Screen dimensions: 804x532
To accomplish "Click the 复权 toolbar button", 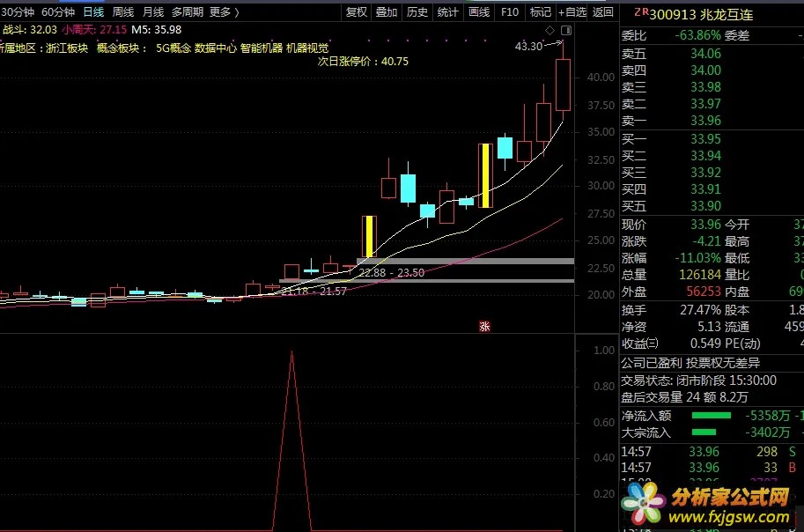I will (x=357, y=11).
